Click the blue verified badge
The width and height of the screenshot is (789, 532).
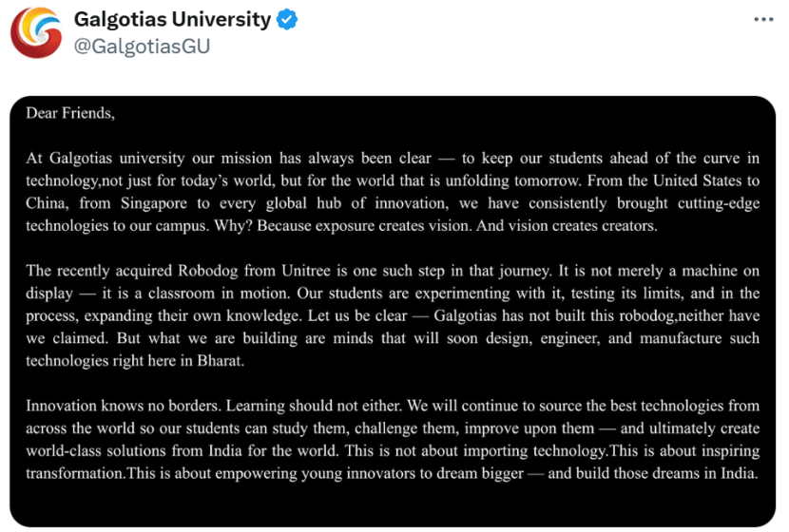click(x=286, y=20)
